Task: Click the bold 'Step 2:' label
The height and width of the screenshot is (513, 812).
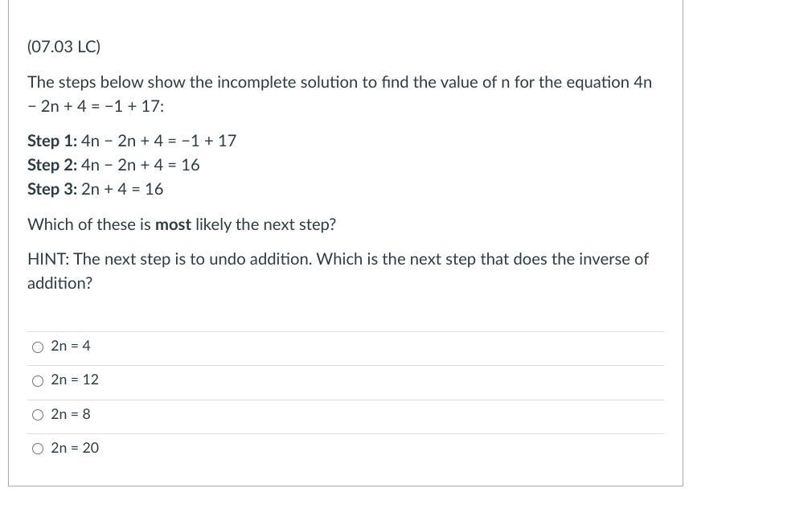Action: pyautogui.click(x=52, y=166)
